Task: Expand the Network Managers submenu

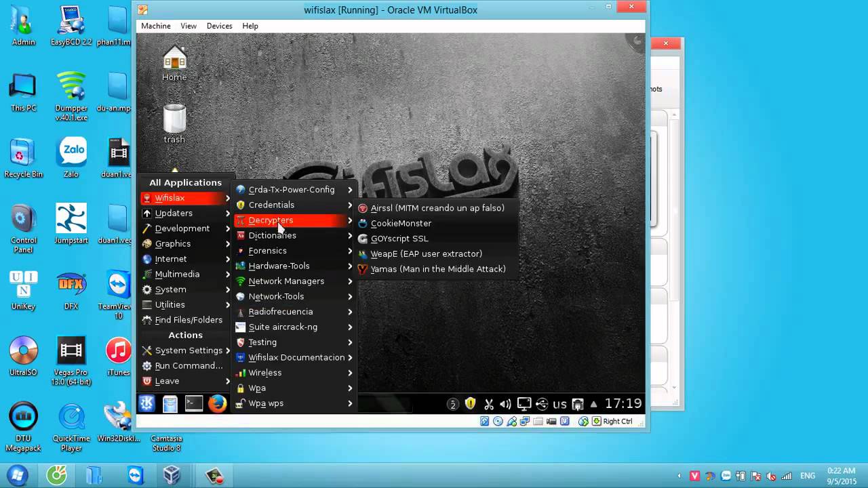Action: coord(294,281)
